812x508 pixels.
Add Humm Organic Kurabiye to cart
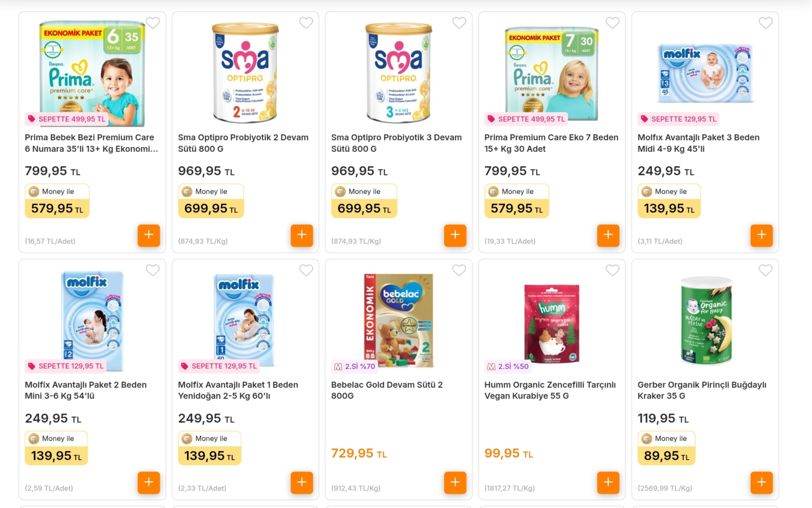[608, 482]
